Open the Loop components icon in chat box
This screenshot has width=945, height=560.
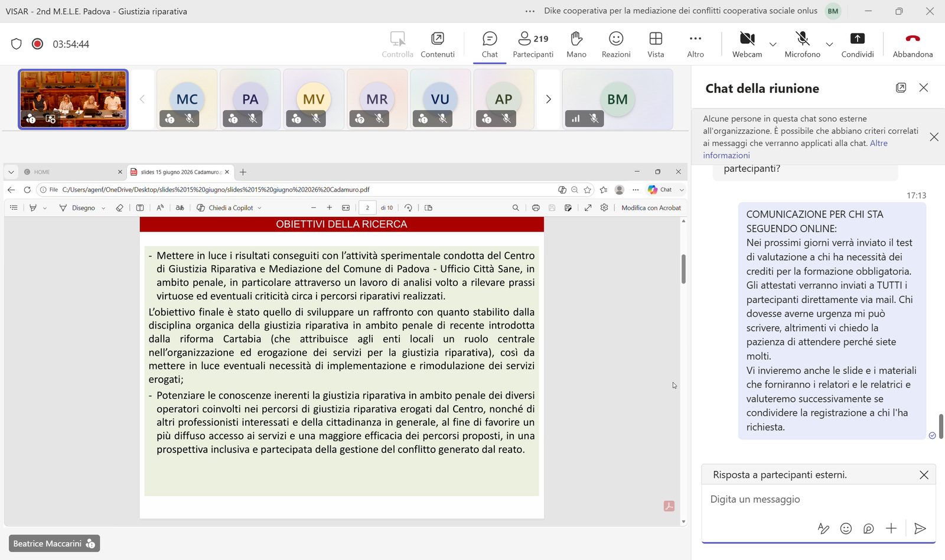(x=868, y=529)
